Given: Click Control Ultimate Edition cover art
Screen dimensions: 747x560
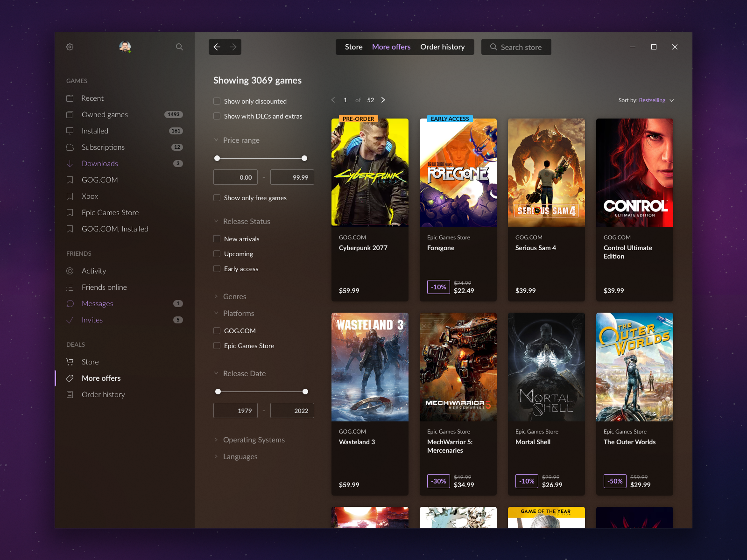Looking at the screenshot, I should pos(634,173).
